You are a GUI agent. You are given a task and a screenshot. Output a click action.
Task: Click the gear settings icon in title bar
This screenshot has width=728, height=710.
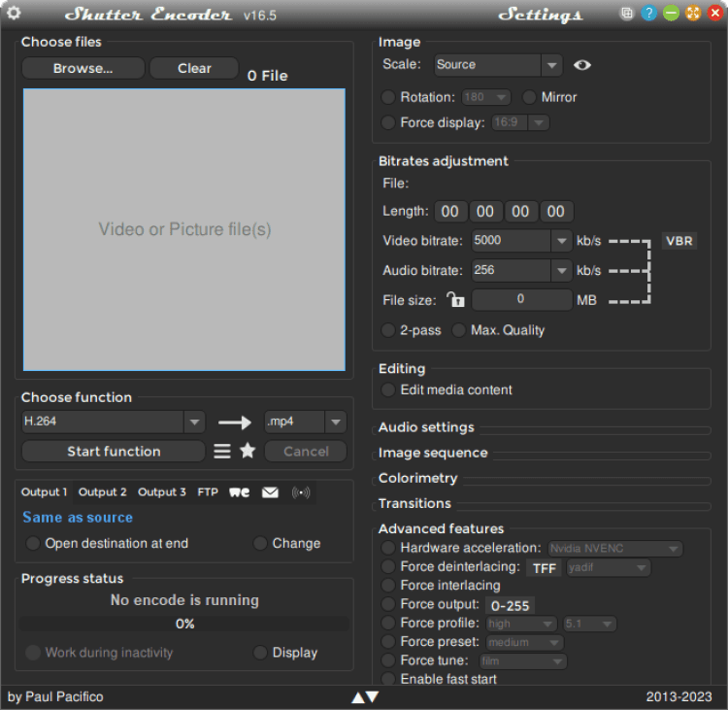click(x=14, y=14)
